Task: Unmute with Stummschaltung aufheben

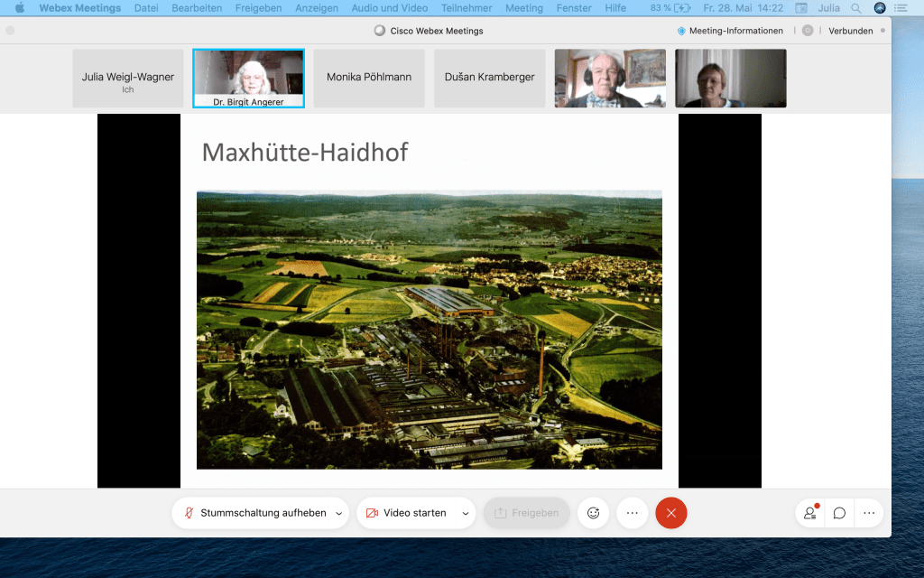Action: (x=253, y=513)
